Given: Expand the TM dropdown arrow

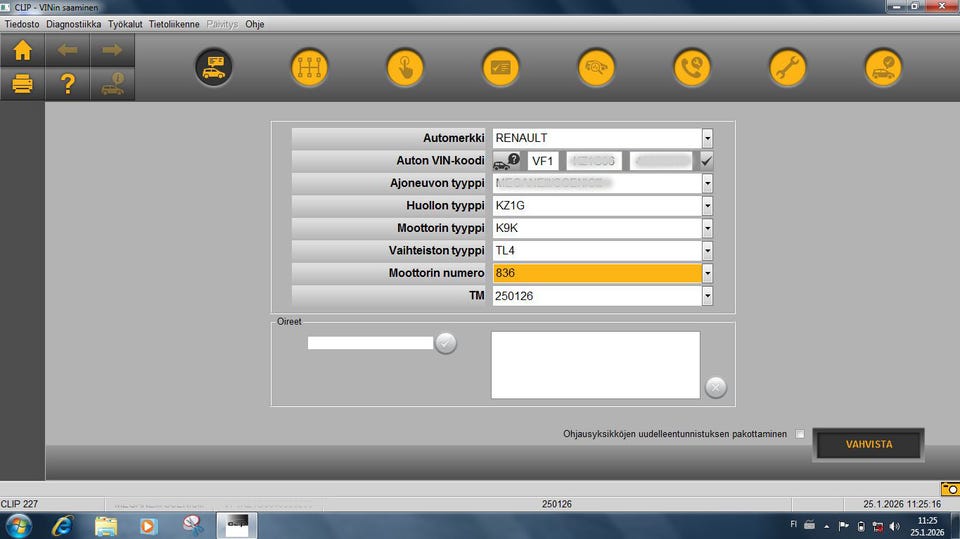Looking at the screenshot, I should 707,296.
